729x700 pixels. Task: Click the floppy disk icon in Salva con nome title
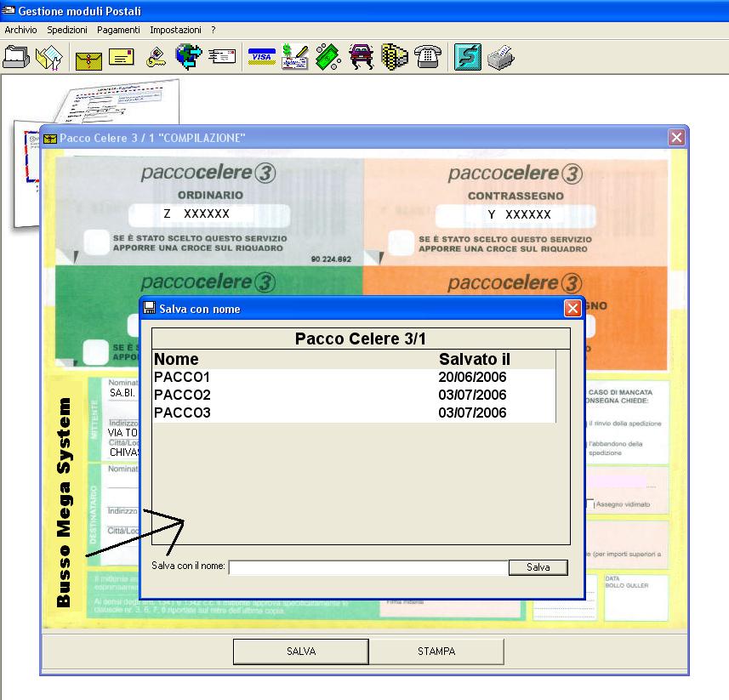pyautogui.click(x=149, y=308)
